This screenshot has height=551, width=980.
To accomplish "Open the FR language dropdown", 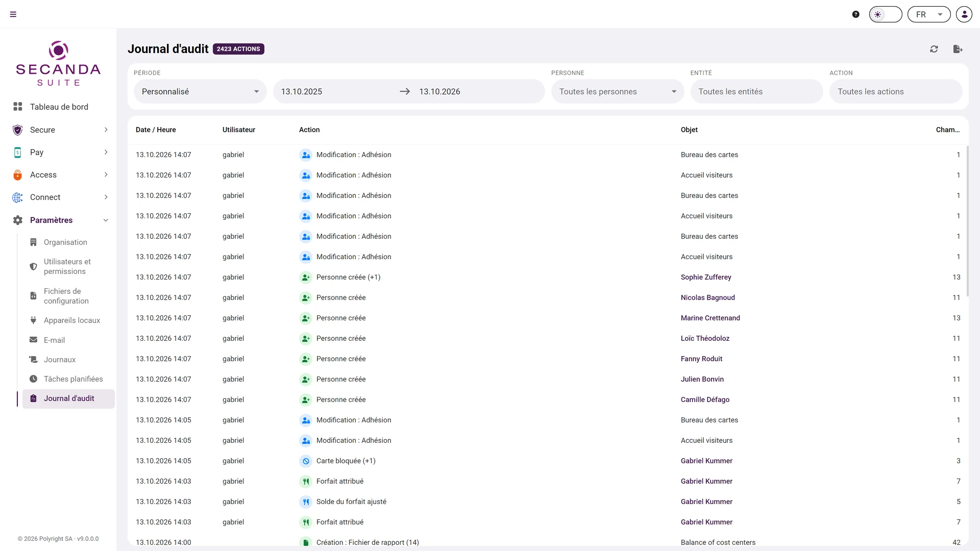I will [x=929, y=14].
